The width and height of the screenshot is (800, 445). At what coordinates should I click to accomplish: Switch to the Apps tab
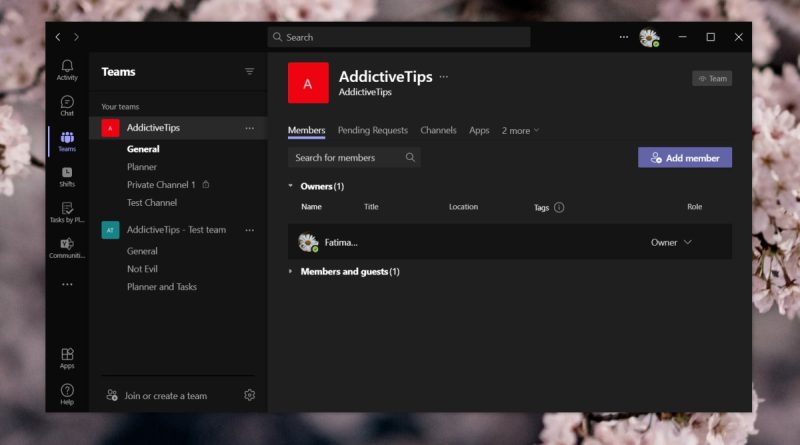[x=479, y=131]
